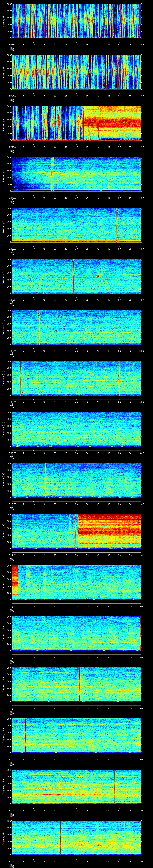Select the 2:00 end time label
The height and width of the screenshot is (868, 153).
coord(141,44)
